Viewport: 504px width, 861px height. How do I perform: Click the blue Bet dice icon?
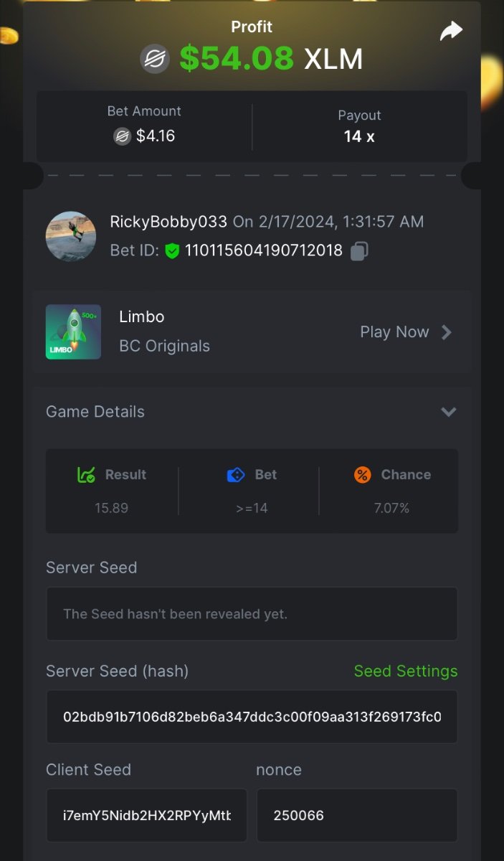pos(236,475)
